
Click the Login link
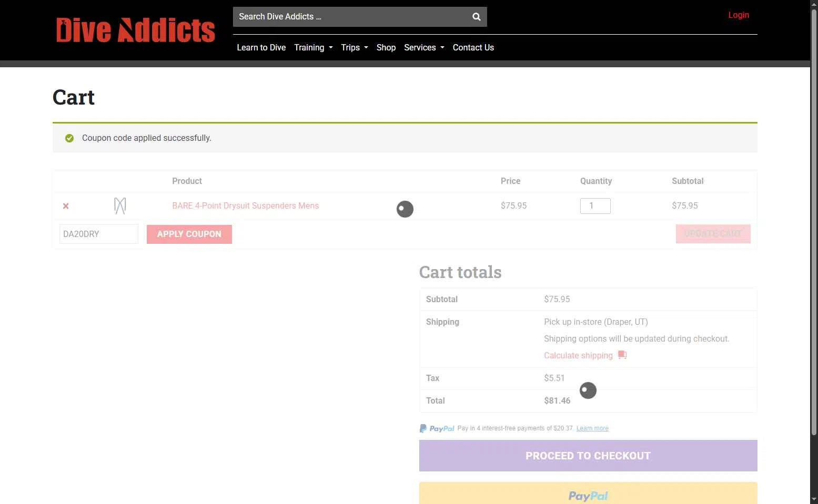[739, 15]
